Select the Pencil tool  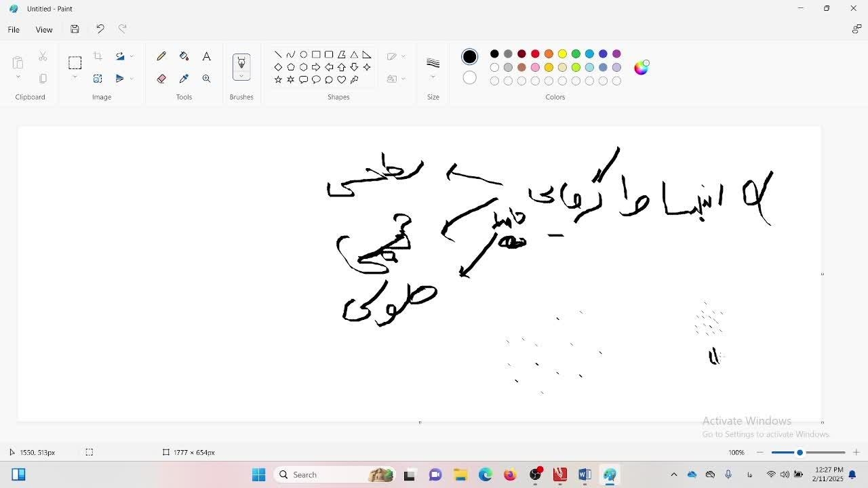coord(161,56)
